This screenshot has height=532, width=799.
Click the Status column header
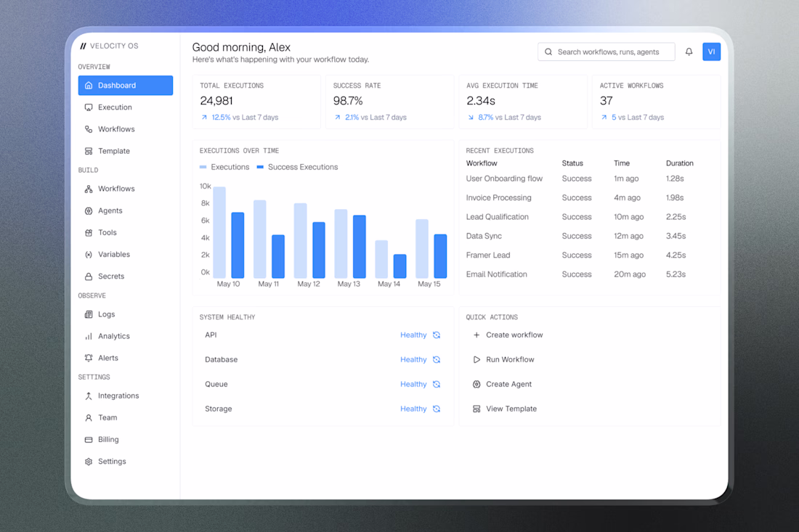click(x=572, y=163)
